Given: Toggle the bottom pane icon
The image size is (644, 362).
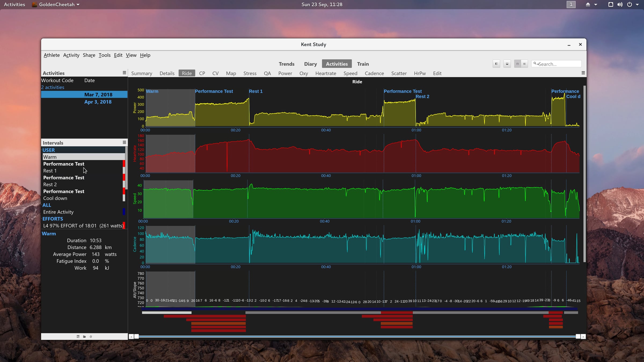Looking at the screenshot, I should click(x=507, y=64).
